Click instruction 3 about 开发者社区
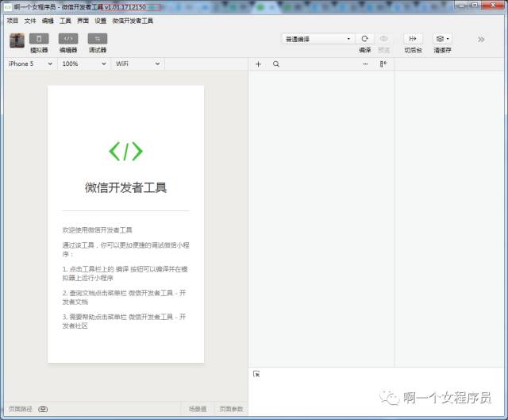This screenshot has width=508, height=420. coord(124,322)
